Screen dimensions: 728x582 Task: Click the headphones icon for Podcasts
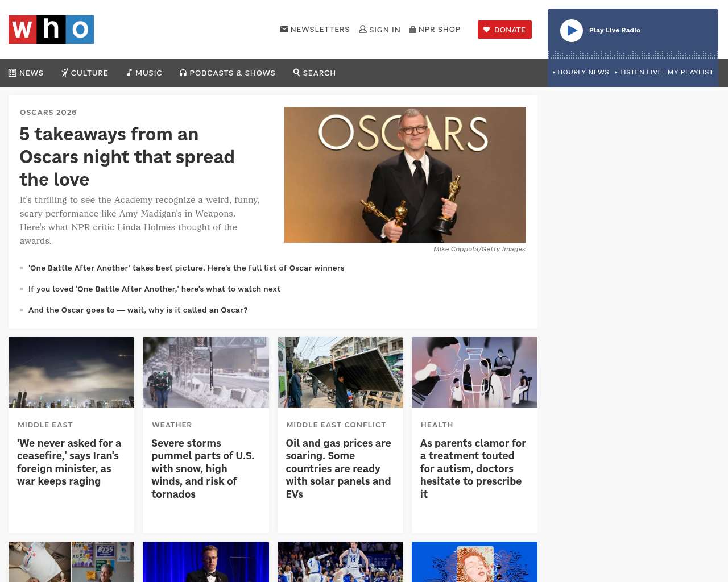click(183, 73)
